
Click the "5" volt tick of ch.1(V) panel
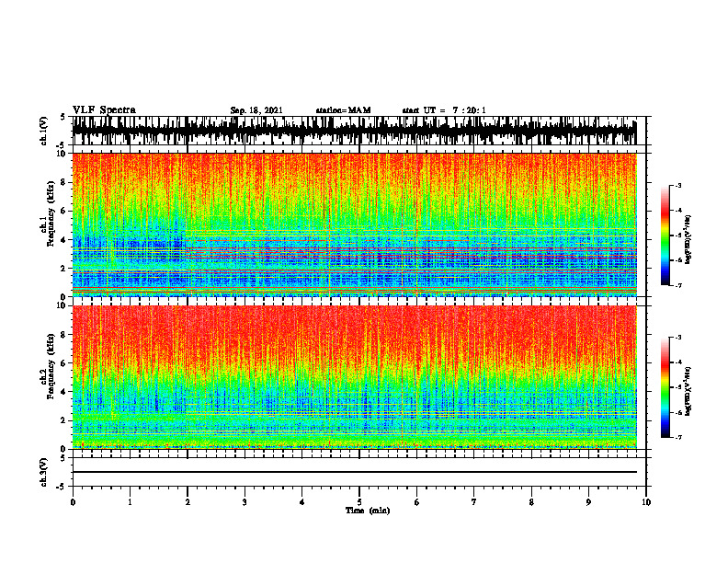(63, 117)
